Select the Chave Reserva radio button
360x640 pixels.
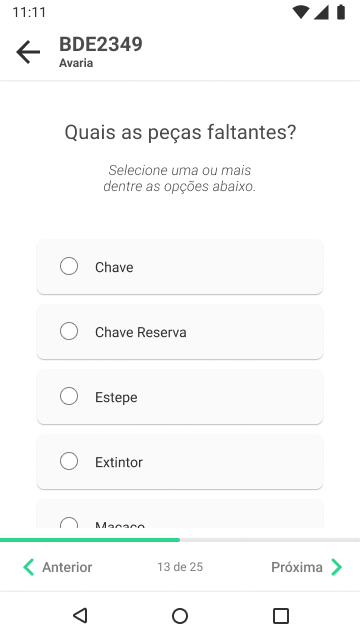[69, 331]
